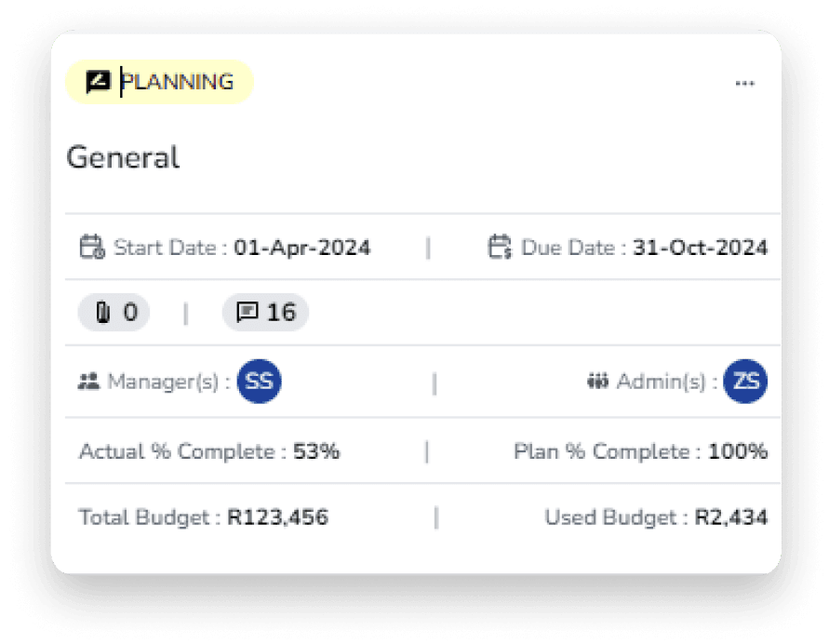
Task: Click the Total Budget amount R123,456
Action: tap(277, 517)
